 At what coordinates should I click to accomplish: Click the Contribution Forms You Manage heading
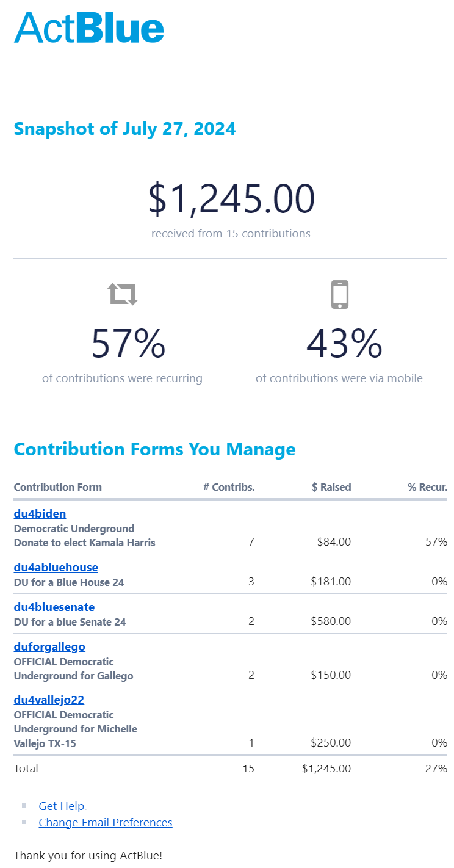[x=155, y=449]
